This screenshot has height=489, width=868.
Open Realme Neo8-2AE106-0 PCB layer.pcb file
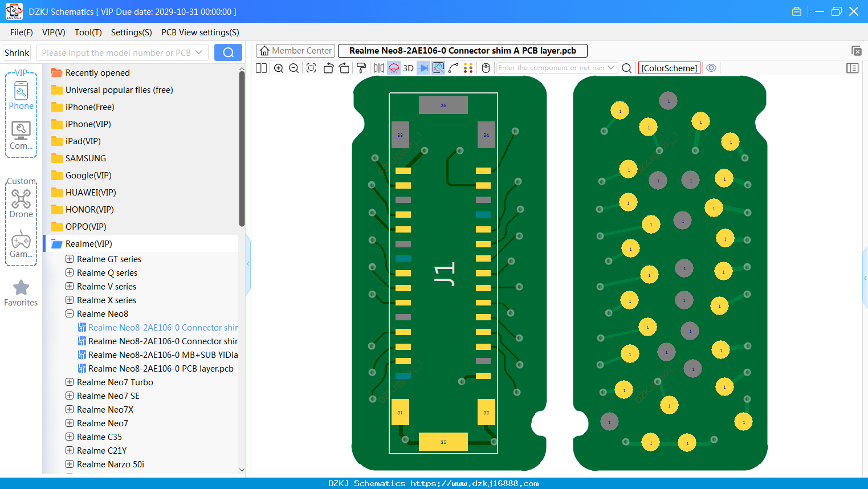[156, 368]
